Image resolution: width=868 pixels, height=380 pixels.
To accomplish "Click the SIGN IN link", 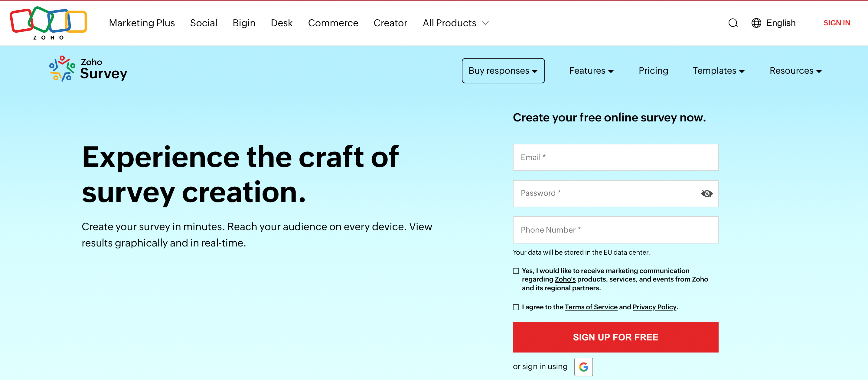I will pyautogui.click(x=837, y=23).
